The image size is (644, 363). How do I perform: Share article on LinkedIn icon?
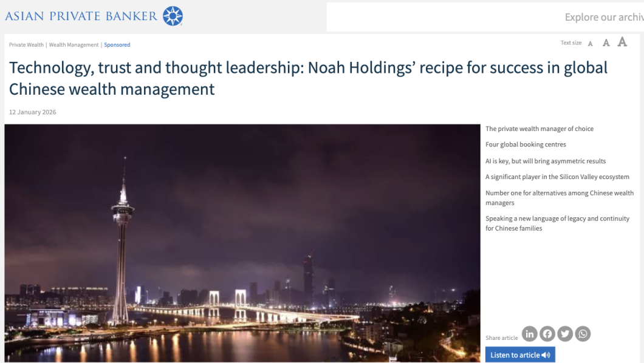pos(529,334)
